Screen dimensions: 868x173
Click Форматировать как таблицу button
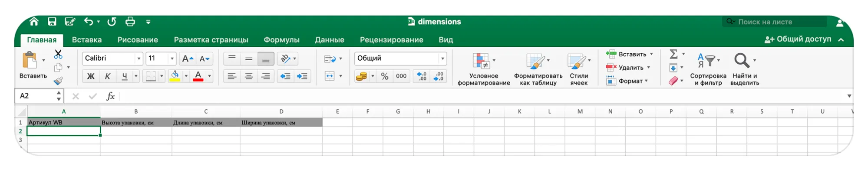coord(538,69)
